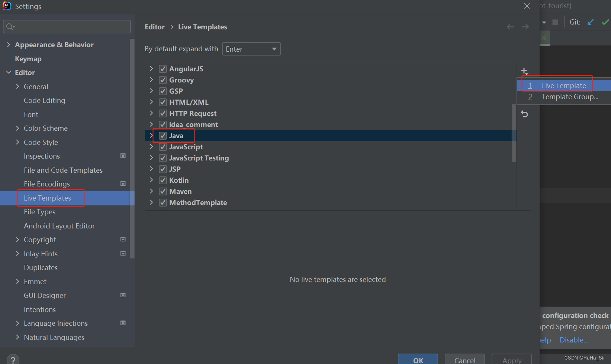Click the Git update project arrow
The image size is (611, 364).
tap(591, 22)
